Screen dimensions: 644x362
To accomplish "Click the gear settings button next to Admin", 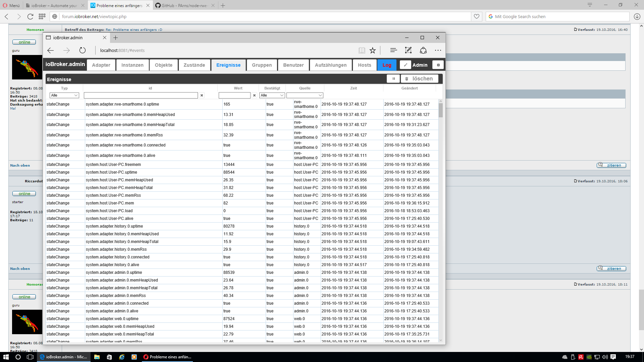I will click(438, 65).
